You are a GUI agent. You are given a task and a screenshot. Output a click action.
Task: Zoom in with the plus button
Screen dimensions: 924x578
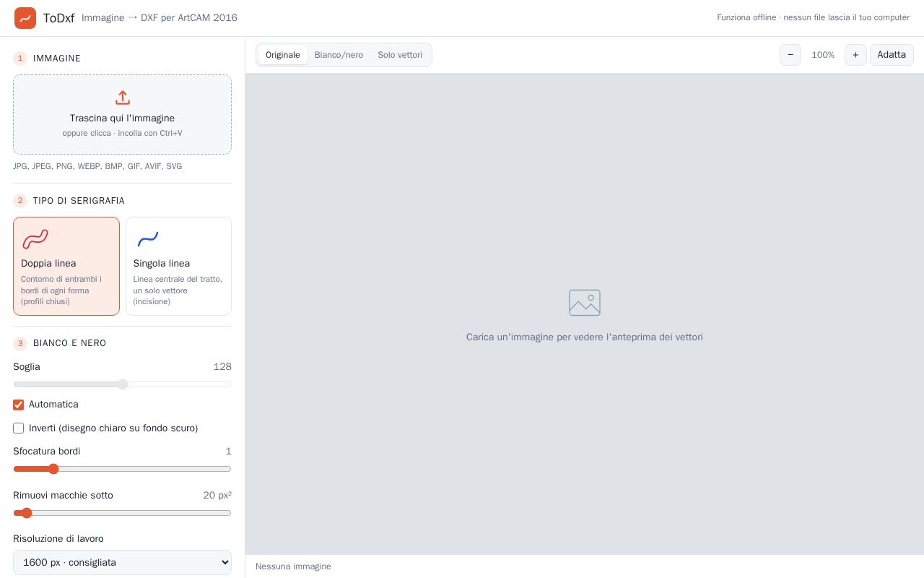pos(855,55)
